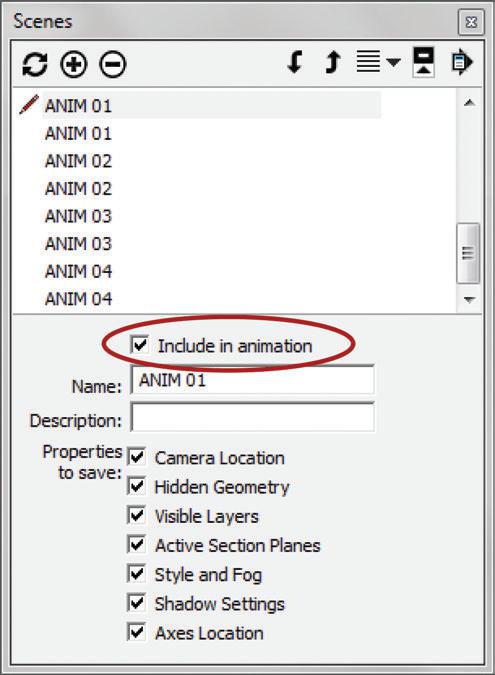Click the scene list scroll-up arrow

tap(469, 102)
